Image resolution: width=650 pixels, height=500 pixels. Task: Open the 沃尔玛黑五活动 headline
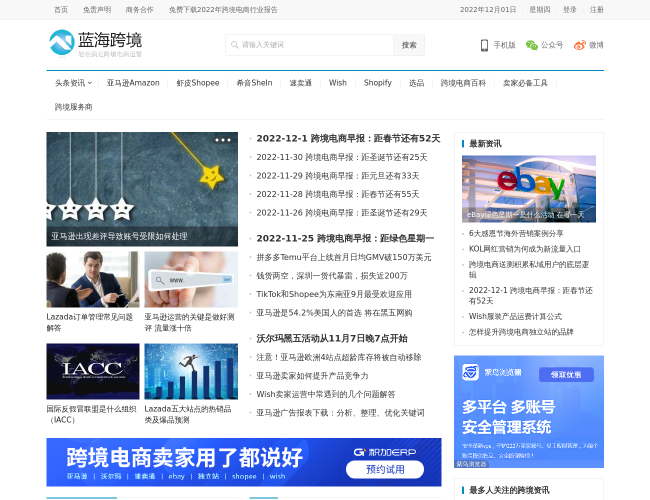[x=332, y=339]
